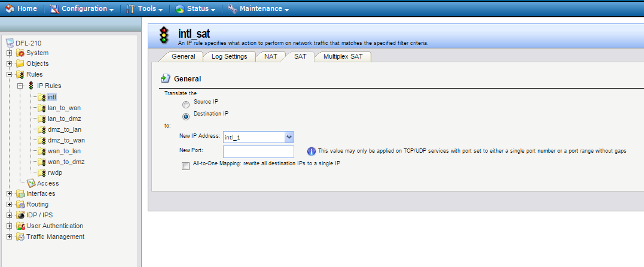Click the lan_to_wan folder icon
This screenshot has height=267, width=644.
point(41,108)
